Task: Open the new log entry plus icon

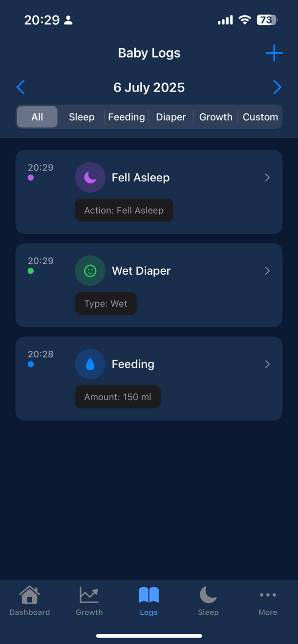Action: 274,53
